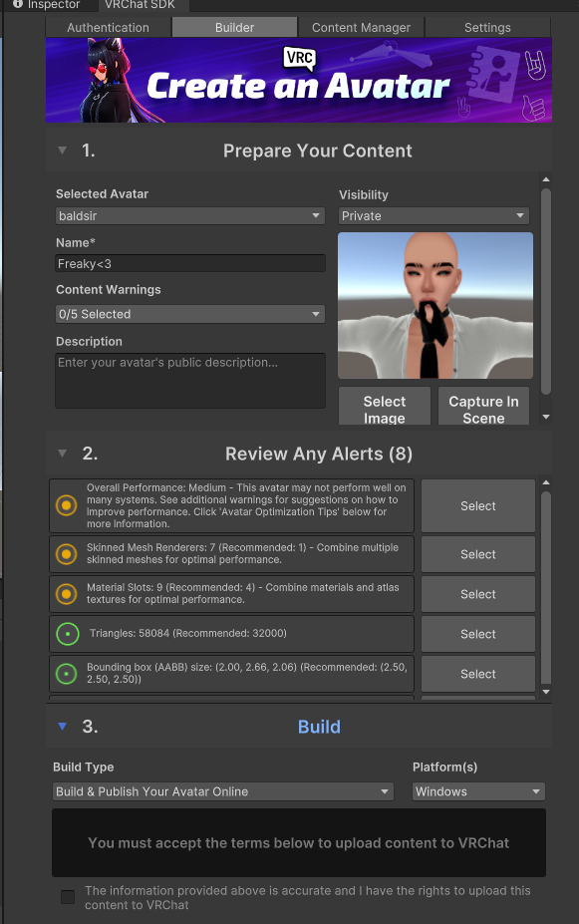Open the Visibility dropdown set to Private
Viewport: 579px width, 924px height.
pyautogui.click(x=434, y=215)
